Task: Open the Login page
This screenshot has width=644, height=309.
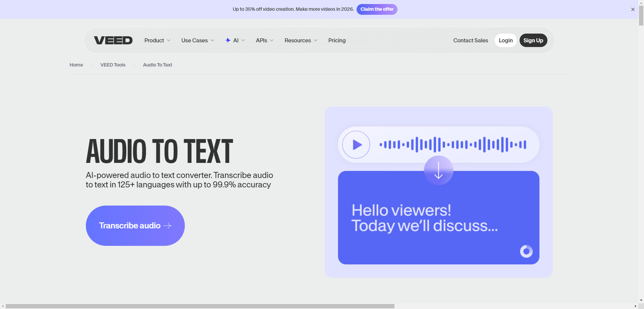Action: click(x=505, y=40)
